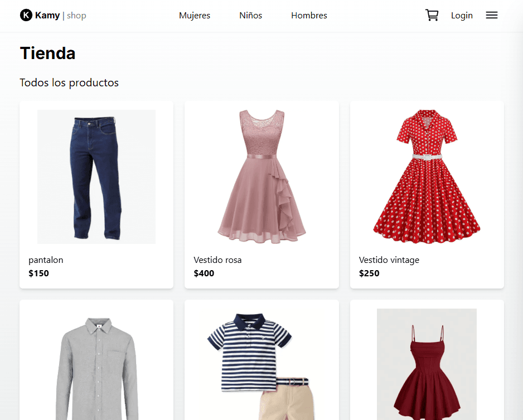Click the Kamy shop brand name

pyautogui.click(x=61, y=16)
